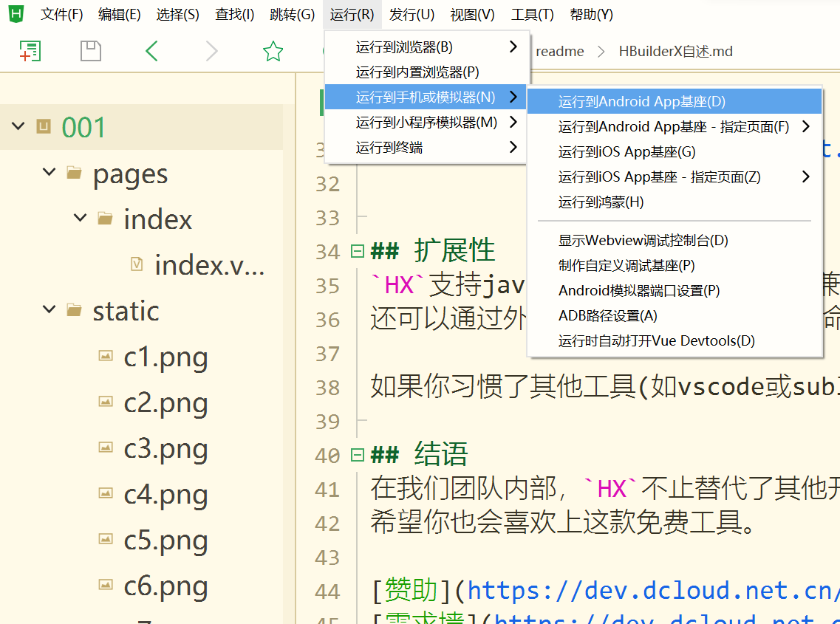Click the readme breadcrumb
The height and width of the screenshot is (624, 840).
(560, 52)
